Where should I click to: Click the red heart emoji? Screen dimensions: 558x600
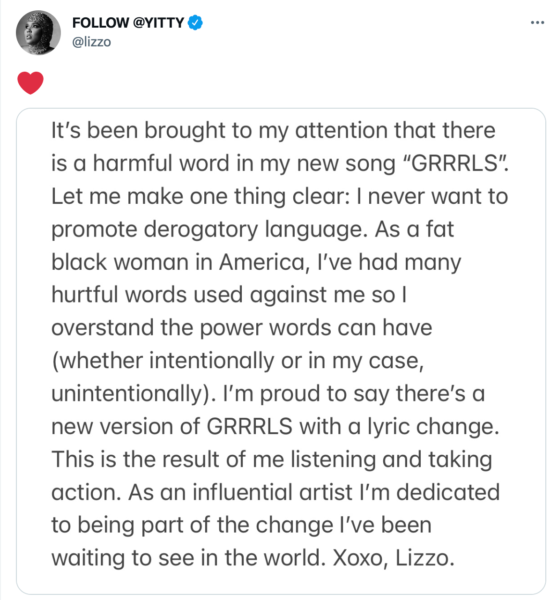[31, 83]
